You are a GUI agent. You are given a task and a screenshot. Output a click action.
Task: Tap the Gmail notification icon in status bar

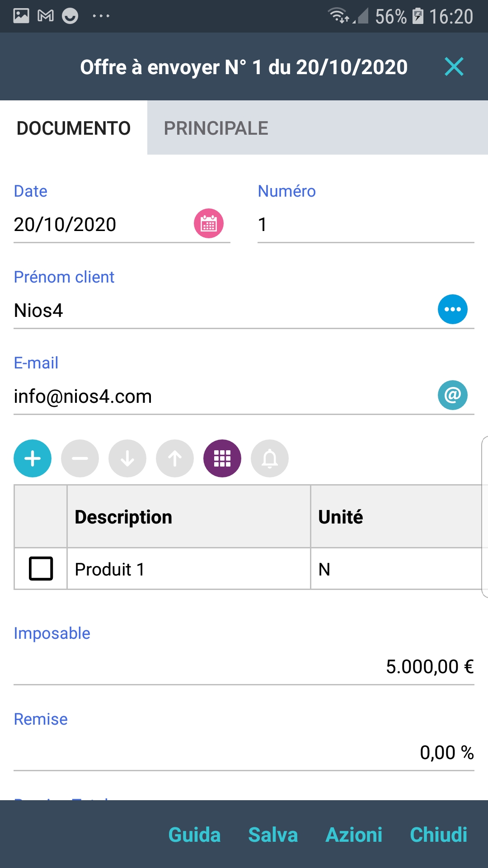[46, 16]
